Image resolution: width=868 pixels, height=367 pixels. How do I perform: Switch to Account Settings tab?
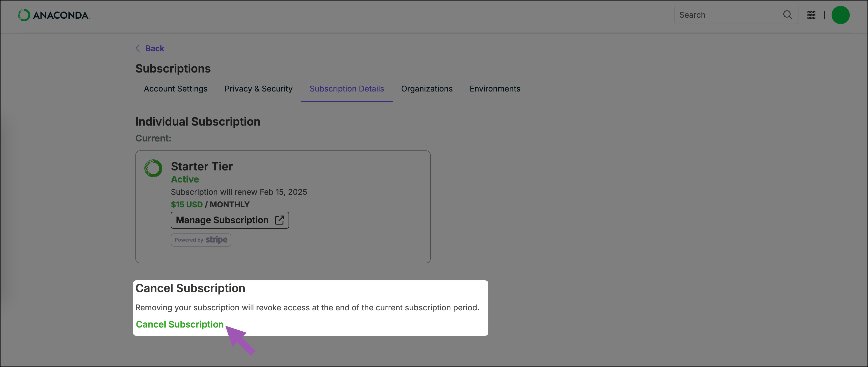(175, 89)
